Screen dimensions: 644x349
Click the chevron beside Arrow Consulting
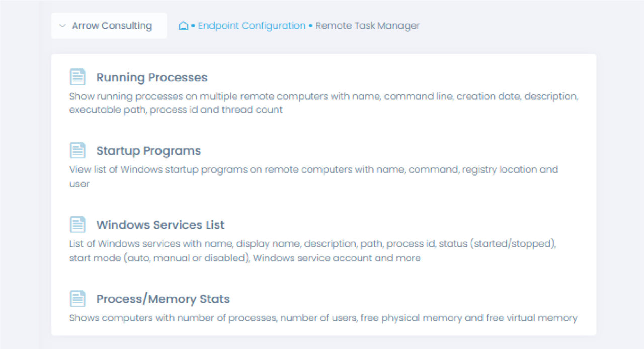click(x=62, y=25)
